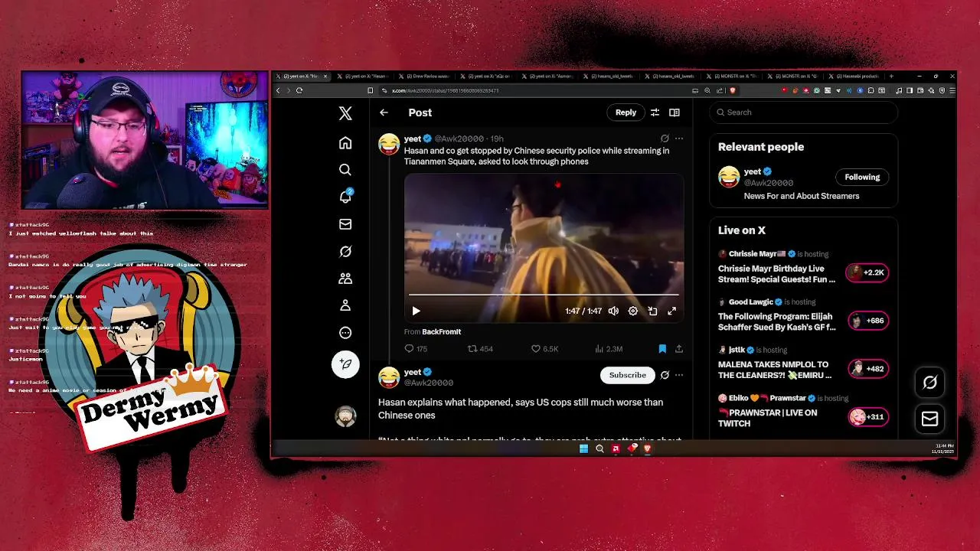The width and height of the screenshot is (980, 551).
Task: Click the browser address bar URL
Action: 446,90
